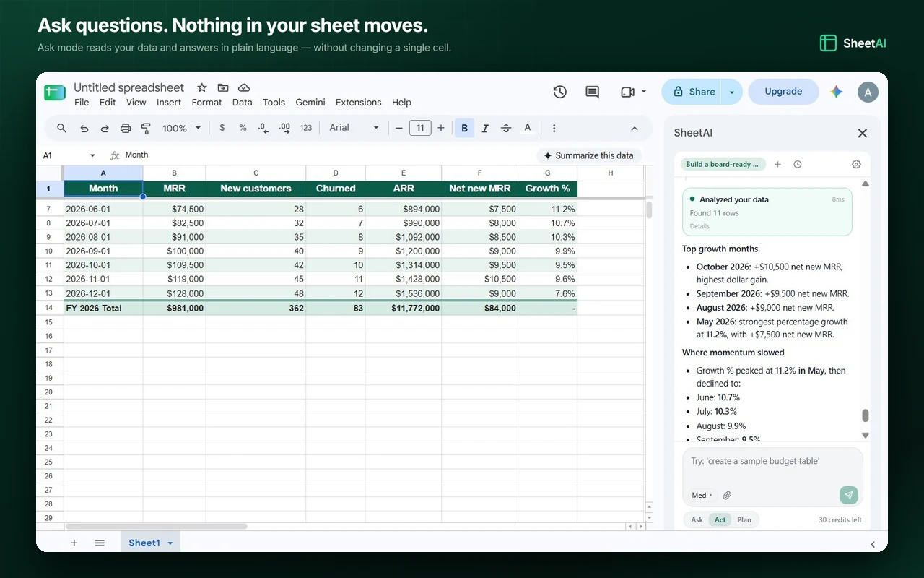Undo the last action
The image size is (924, 578).
pyautogui.click(x=84, y=128)
